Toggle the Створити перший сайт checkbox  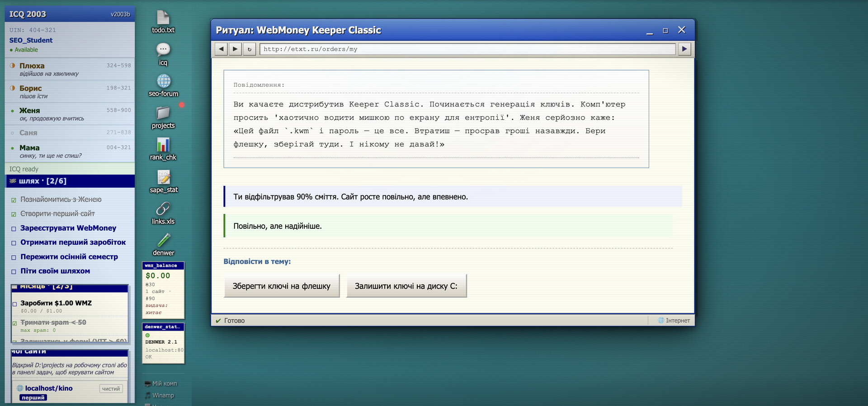(x=14, y=214)
